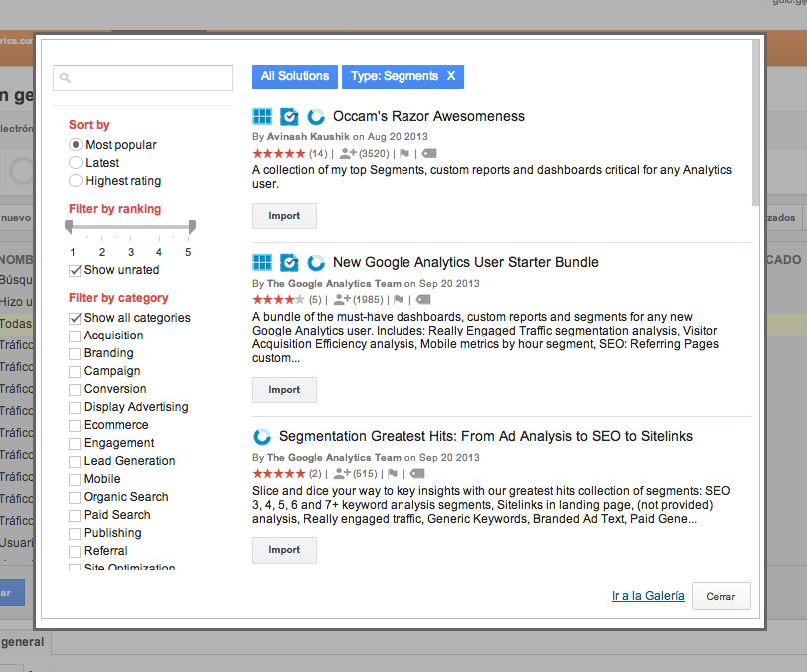Click segment icon beside Segmentation Greatest Hits
Image resolution: width=807 pixels, height=672 pixels.
[262, 436]
